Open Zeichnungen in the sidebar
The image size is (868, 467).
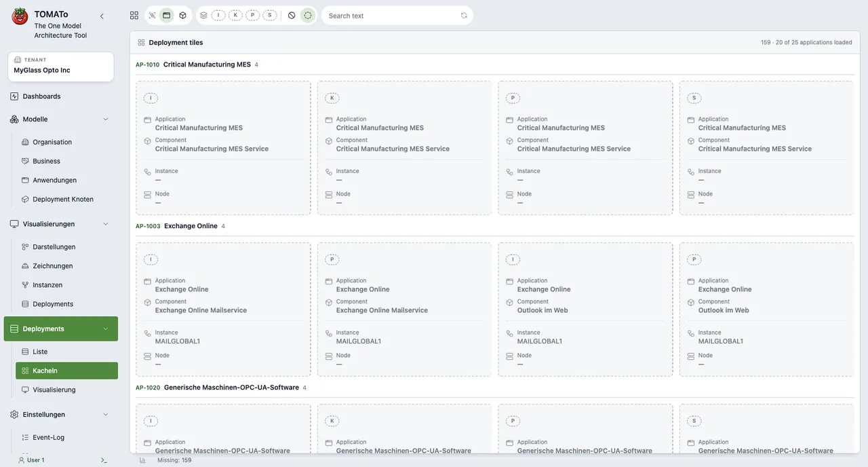(52, 266)
